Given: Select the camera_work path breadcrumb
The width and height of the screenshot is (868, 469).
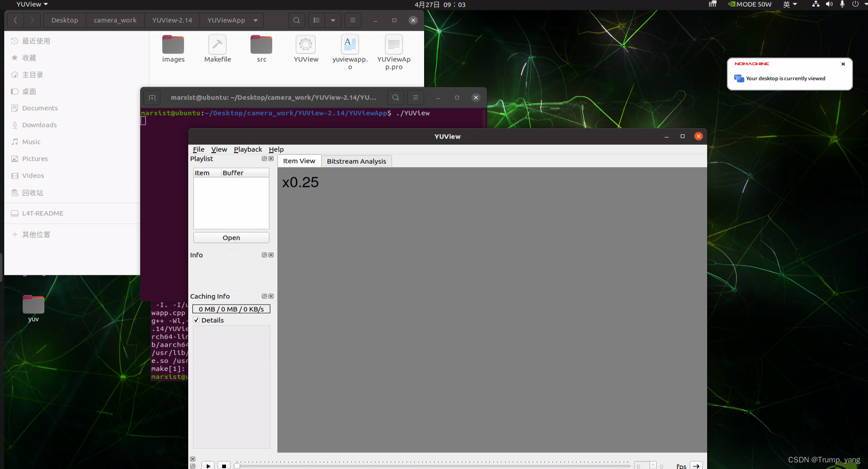Looking at the screenshot, I should (x=115, y=20).
